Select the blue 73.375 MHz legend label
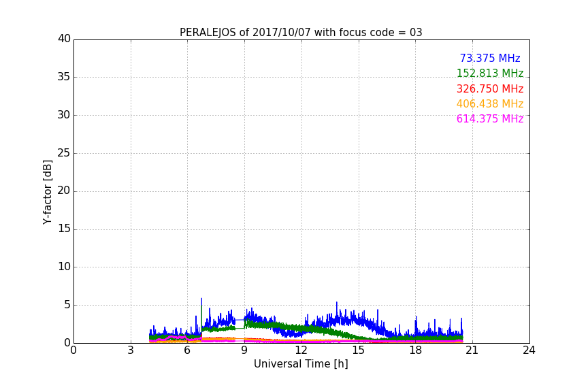The image size is (588, 392). point(490,59)
